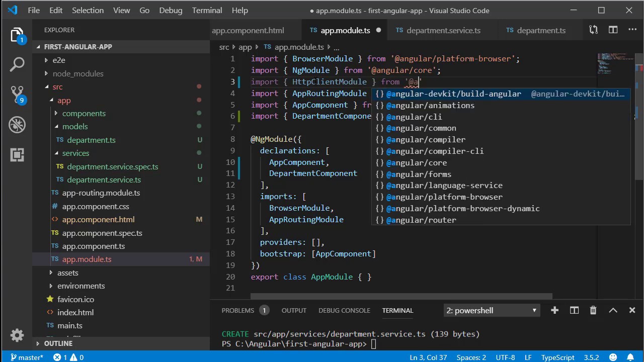
Task: Click master branch in status bar
Action: click(x=27, y=357)
